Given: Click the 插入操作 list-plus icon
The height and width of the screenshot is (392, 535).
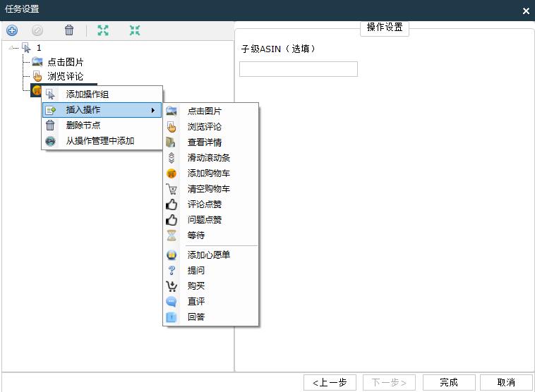Looking at the screenshot, I should click(51, 110).
